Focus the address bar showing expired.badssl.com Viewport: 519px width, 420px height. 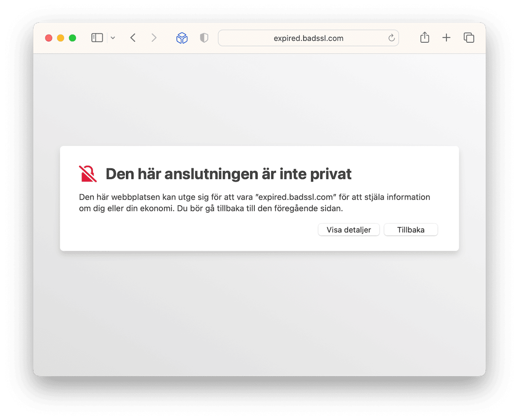click(308, 38)
